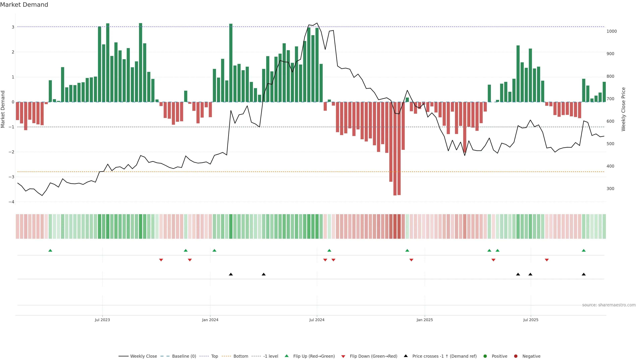Click the rightmost green Flip Up triangle marker

pos(584,250)
